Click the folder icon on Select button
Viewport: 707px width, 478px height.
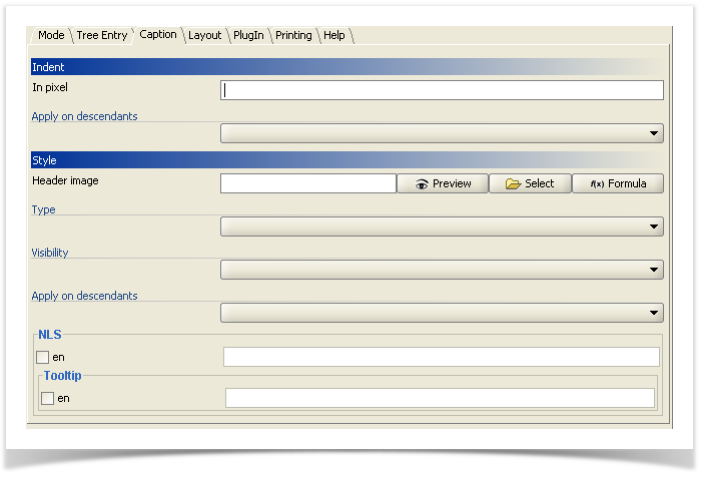(513, 184)
